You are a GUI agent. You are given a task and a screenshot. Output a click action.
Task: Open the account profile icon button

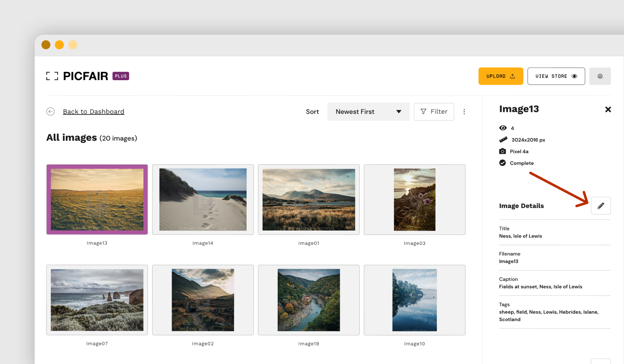600,76
